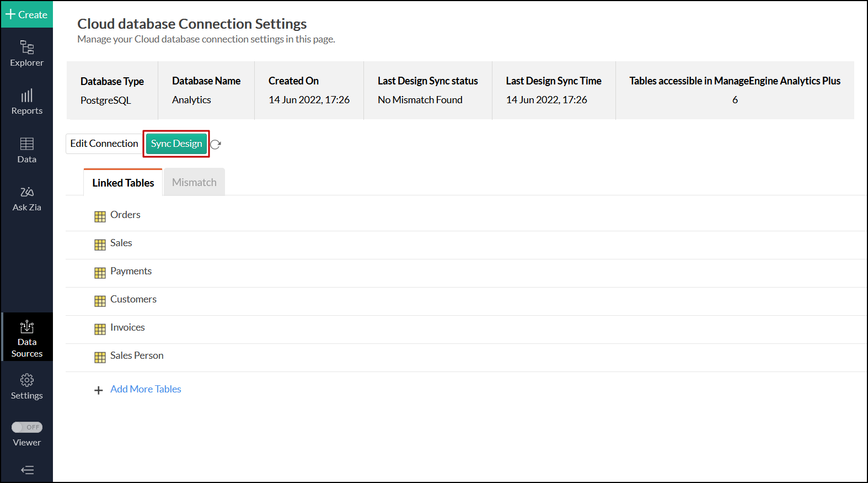This screenshot has width=868, height=483.
Task: Toggle the Viewer mode switch
Action: 27,427
